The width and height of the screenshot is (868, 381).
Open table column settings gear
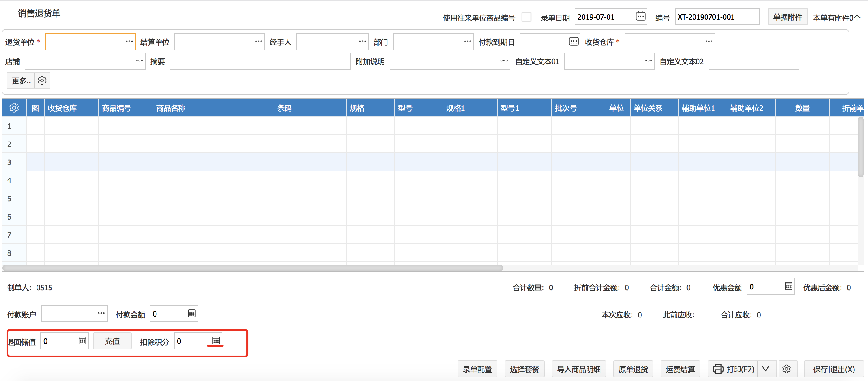(14, 108)
